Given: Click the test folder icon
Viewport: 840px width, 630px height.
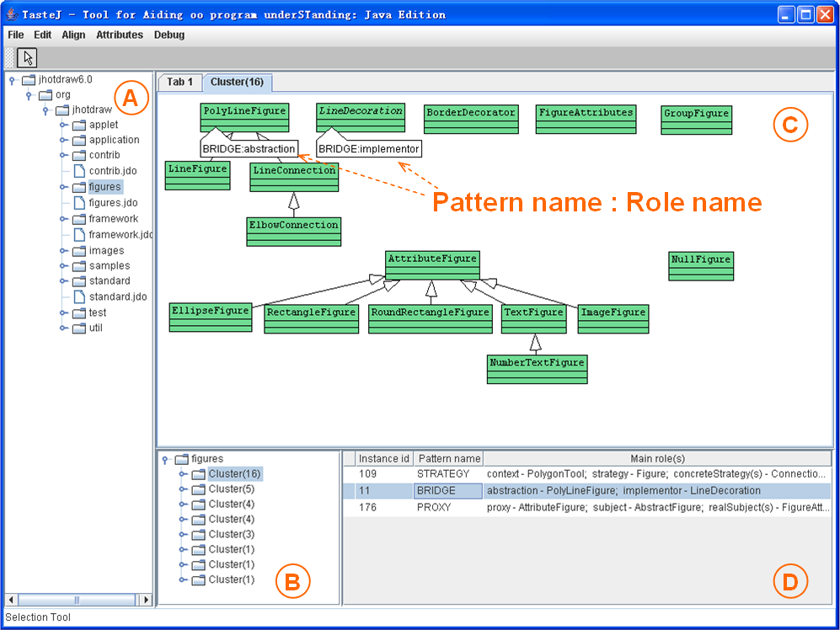Looking at the screenshot, I should click(79, 312).
